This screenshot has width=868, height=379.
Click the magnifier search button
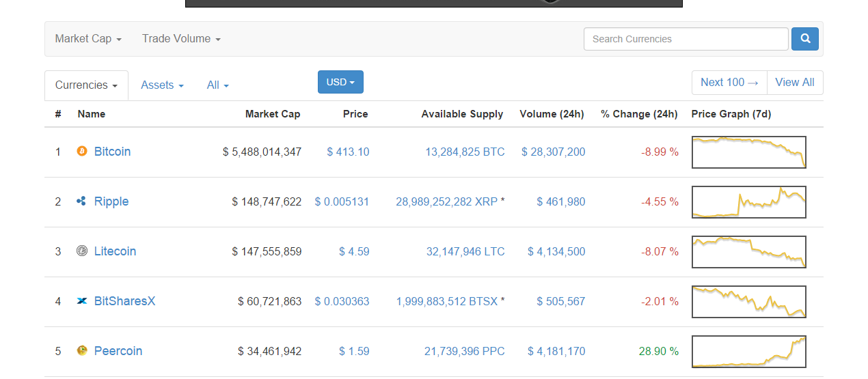click(805, 39)
